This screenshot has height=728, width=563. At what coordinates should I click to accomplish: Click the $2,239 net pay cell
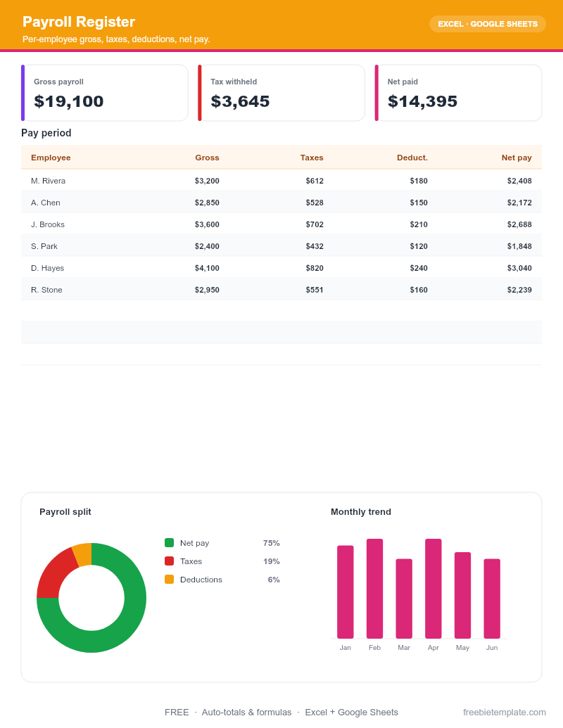(x=519, y=290)
